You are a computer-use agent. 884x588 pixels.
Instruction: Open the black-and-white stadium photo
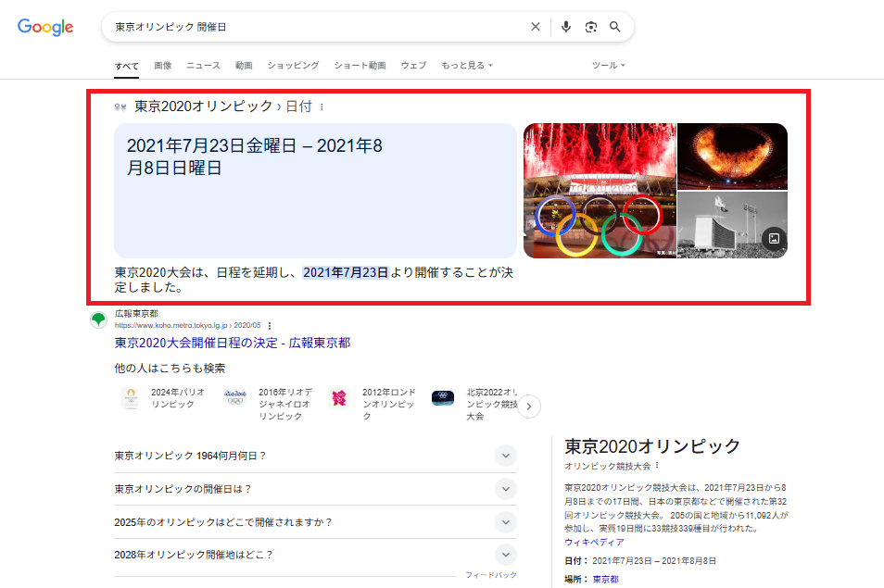coord(732,225)
